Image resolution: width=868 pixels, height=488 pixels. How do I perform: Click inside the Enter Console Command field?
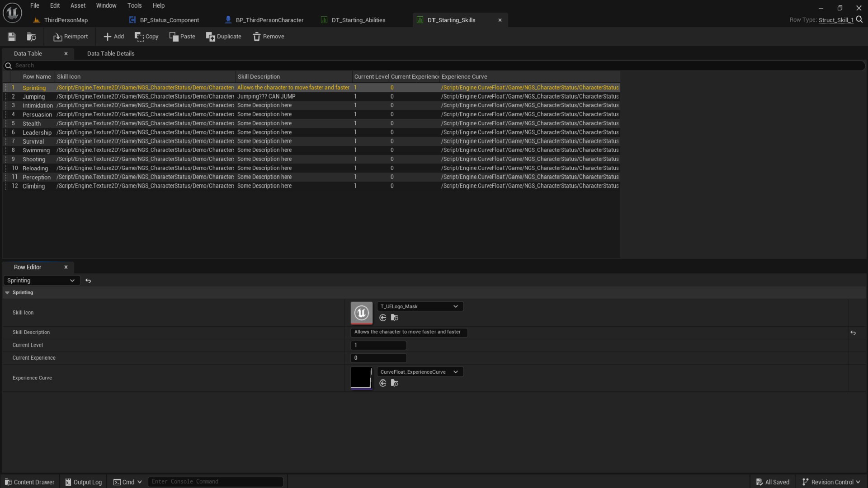[216, 481]
